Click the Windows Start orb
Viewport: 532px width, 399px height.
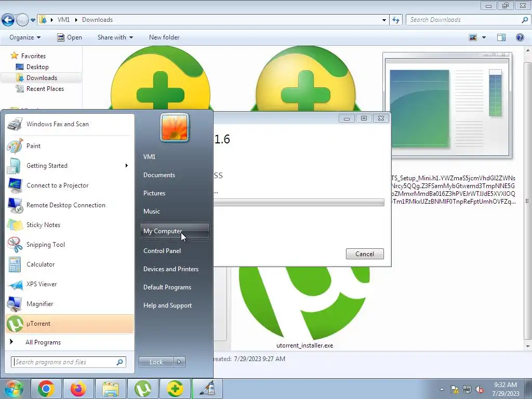coord(13,389)
